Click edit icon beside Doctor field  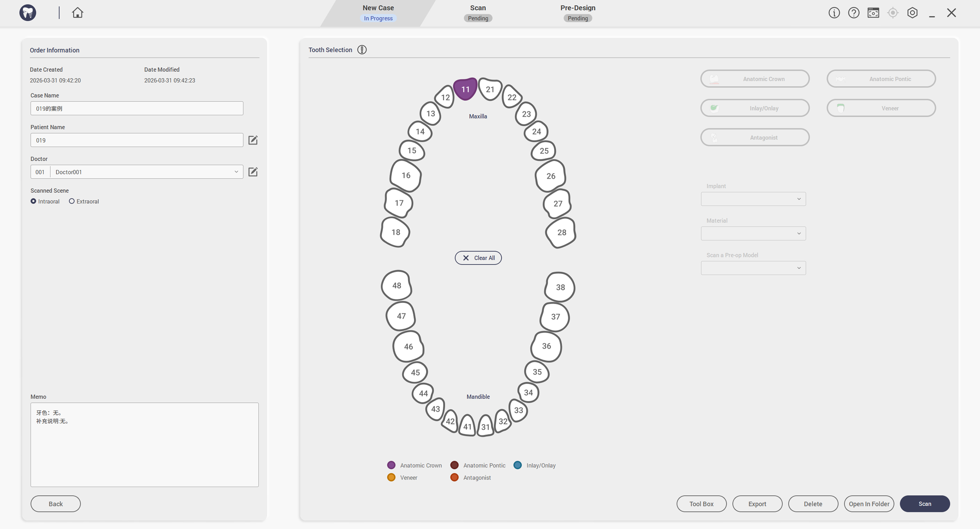(253, 172)
